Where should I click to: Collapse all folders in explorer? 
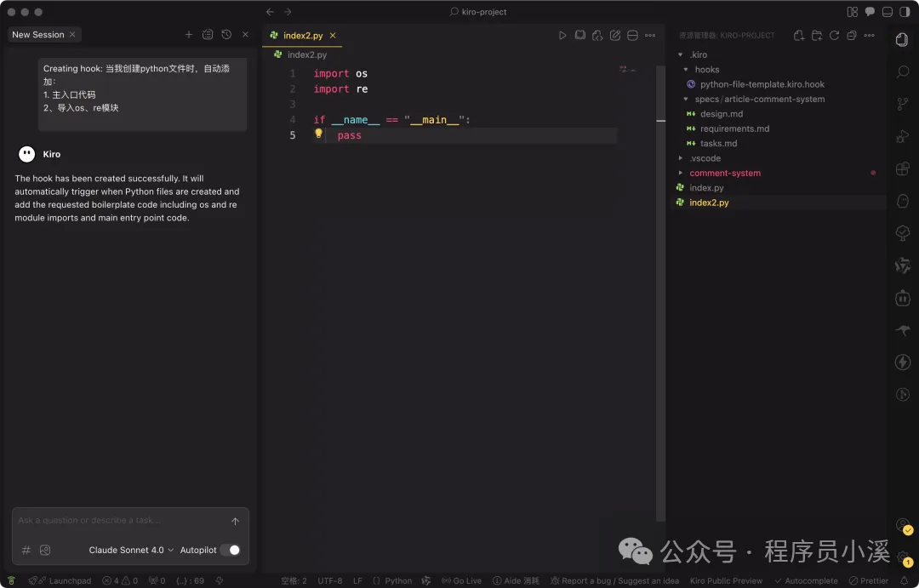coord(852,35)
